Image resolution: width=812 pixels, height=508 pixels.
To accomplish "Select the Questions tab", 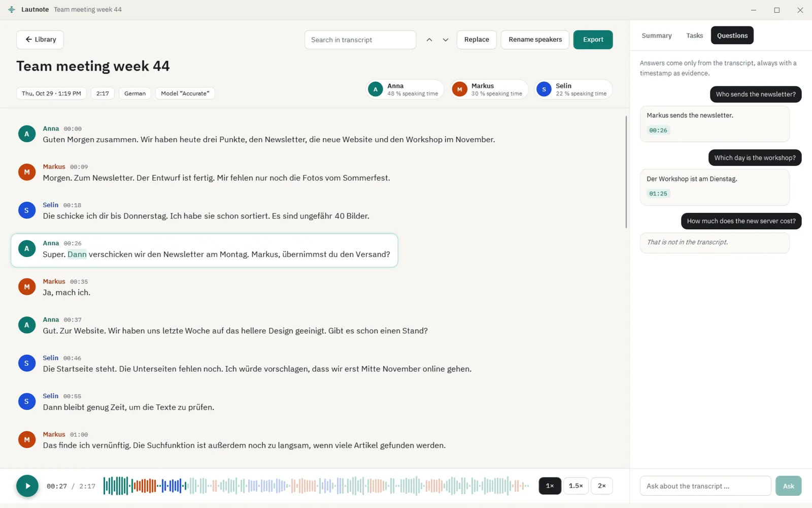I will [732, 36].
